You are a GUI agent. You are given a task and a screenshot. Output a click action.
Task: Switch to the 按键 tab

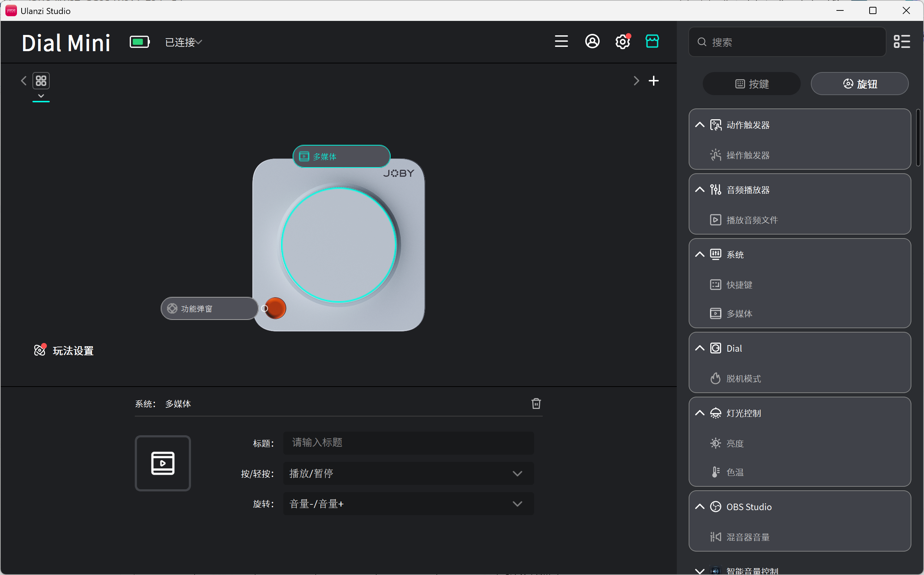pyautogui.click(x=752, y=84)
